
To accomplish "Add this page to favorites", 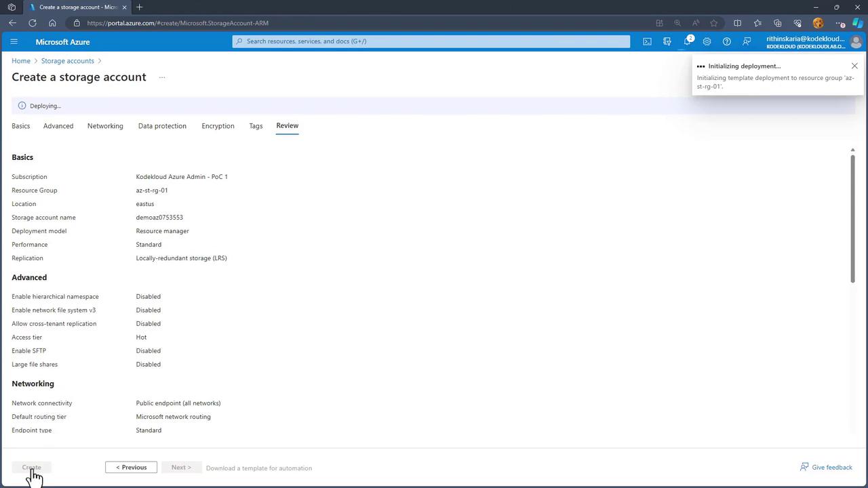I will (714, 23).
